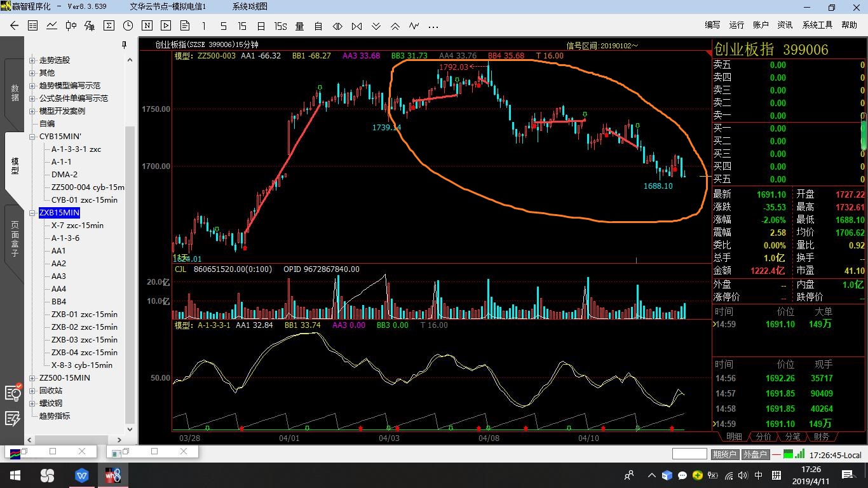The image size is (868, 488).
Task: Open the quote list table icon
Action: point(33,26)
